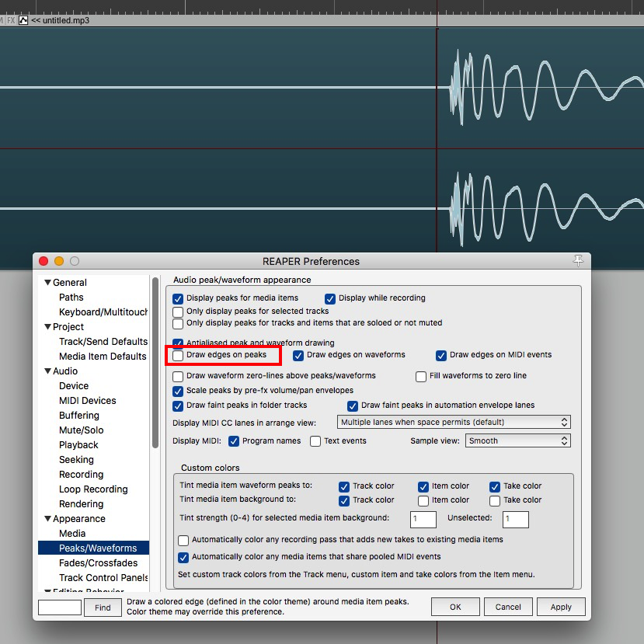Open Media Item Defaults page
The width and height of the screenshot is (644, 644).
(x=103, y=356)
